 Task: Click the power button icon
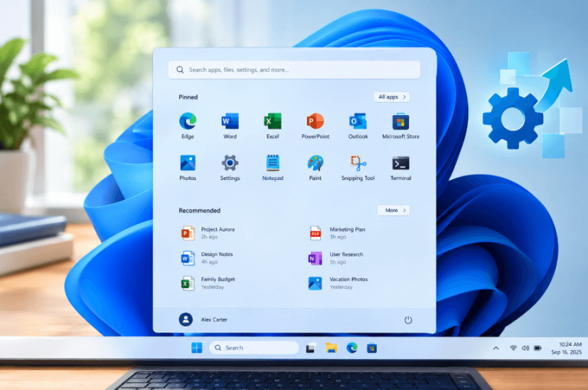click(x=408, y=320)
